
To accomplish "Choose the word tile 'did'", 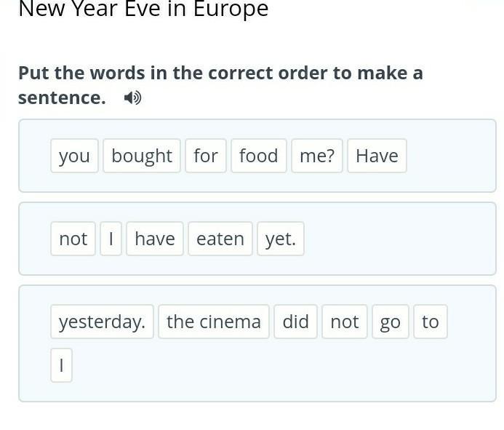I will 296,322.
